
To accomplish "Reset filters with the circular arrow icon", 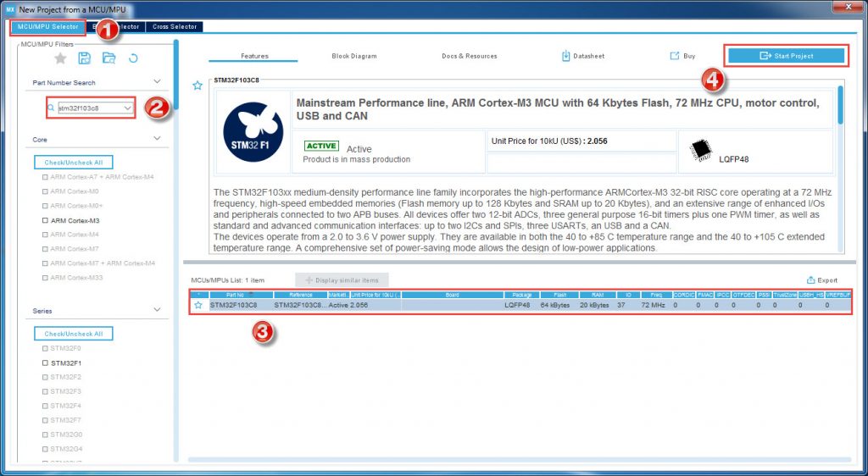I will [133, 58].
